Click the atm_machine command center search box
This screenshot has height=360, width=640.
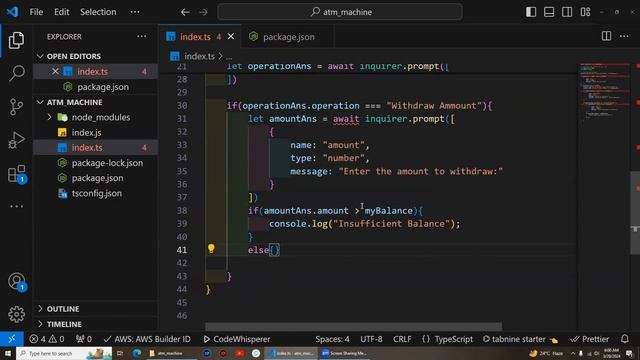tap(340, 12)
